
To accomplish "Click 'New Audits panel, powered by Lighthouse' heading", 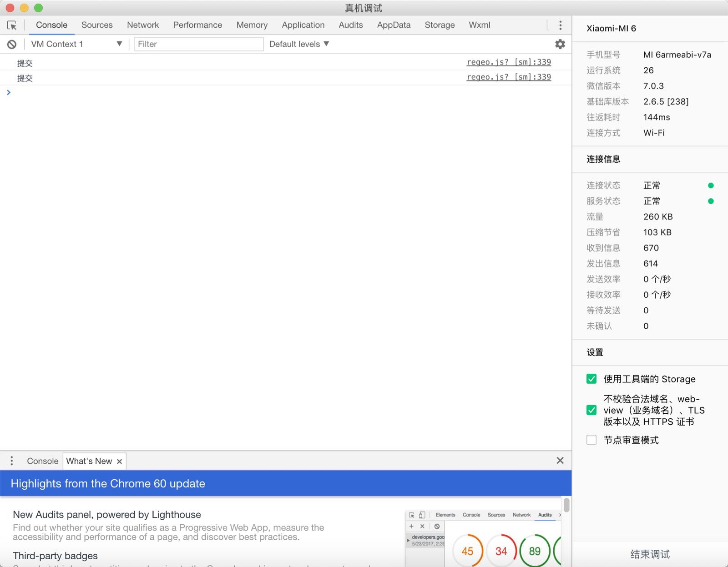I will point(107,514).
